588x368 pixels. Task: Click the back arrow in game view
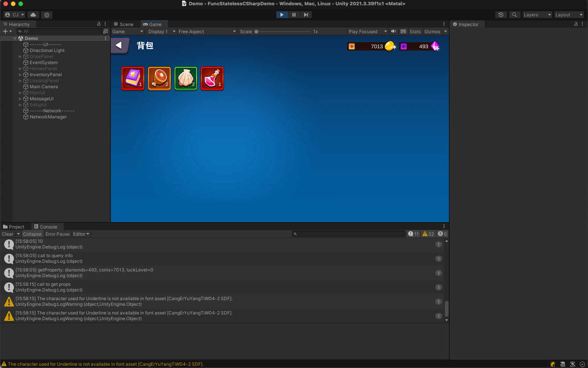click(x=119, y=46)
